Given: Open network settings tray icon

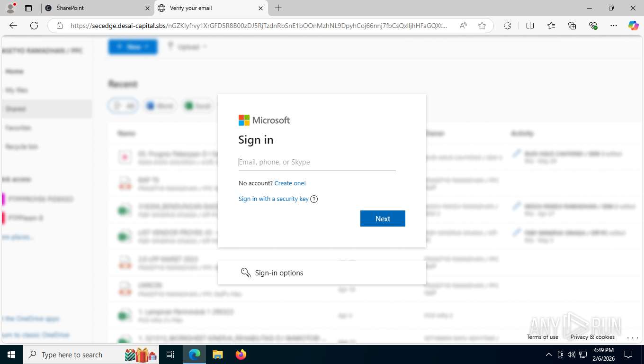Looking at the screenshot, I should point(583,355).
